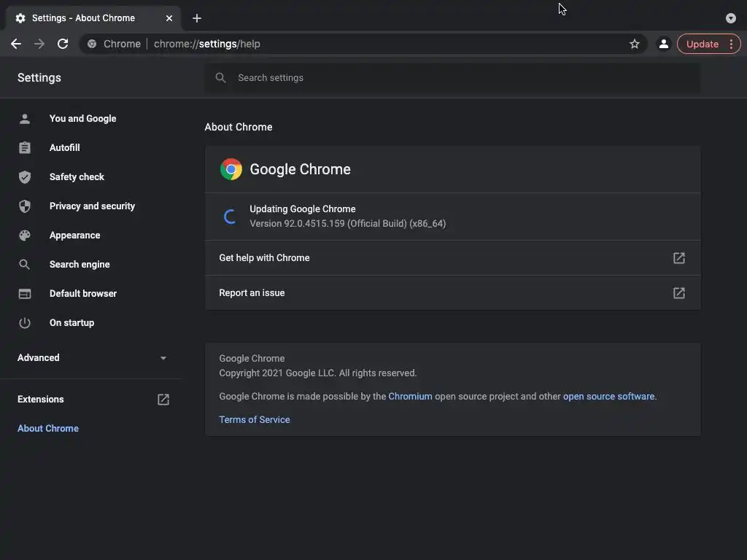
Task: Click the back navigation arrow
Action: click(x=16, y=44)
